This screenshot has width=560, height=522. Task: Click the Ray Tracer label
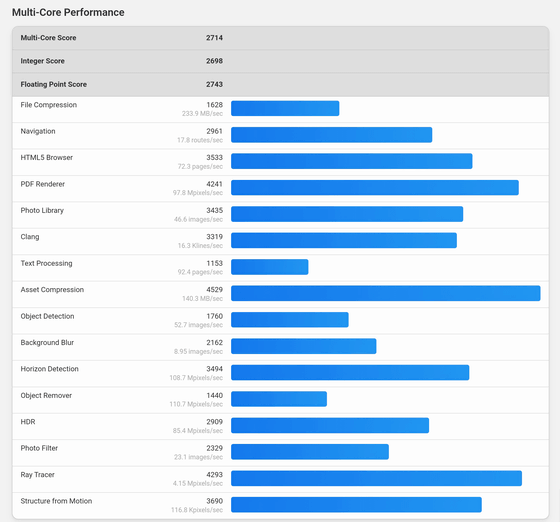[x=38, y=475]
